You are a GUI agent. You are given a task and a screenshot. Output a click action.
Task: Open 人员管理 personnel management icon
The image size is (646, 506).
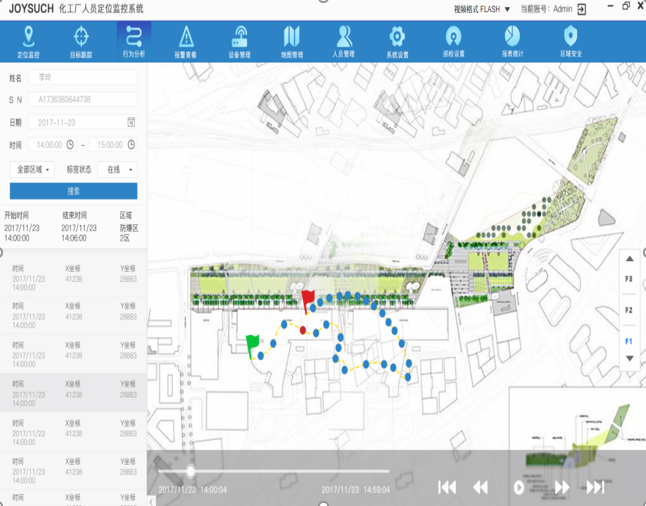343,41
